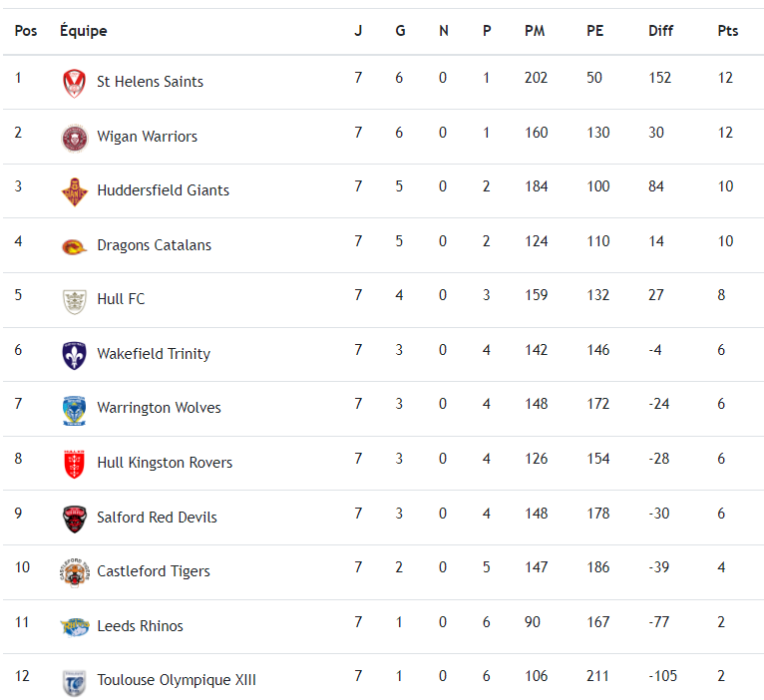
Task: Select the Huddersfield Giants logo
Action: point(74,191)
